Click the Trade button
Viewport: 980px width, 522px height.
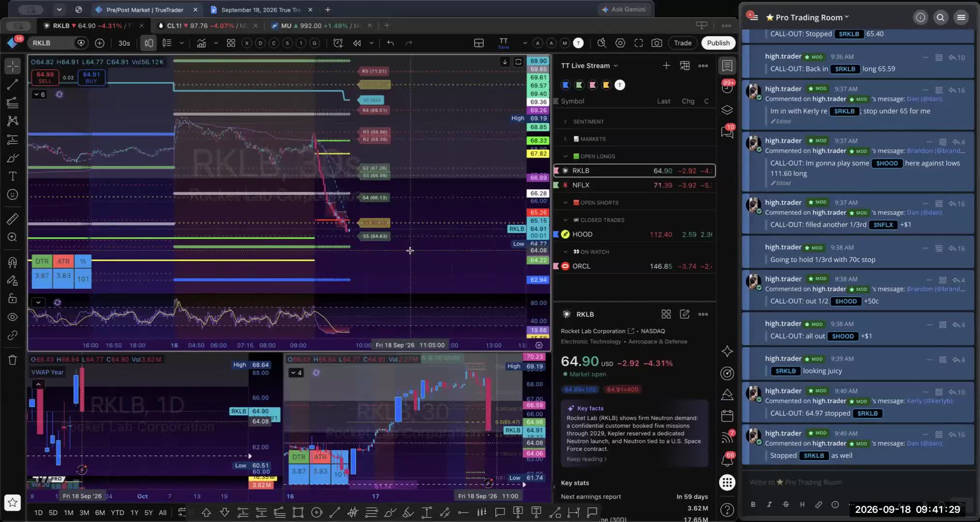[683, 43]
